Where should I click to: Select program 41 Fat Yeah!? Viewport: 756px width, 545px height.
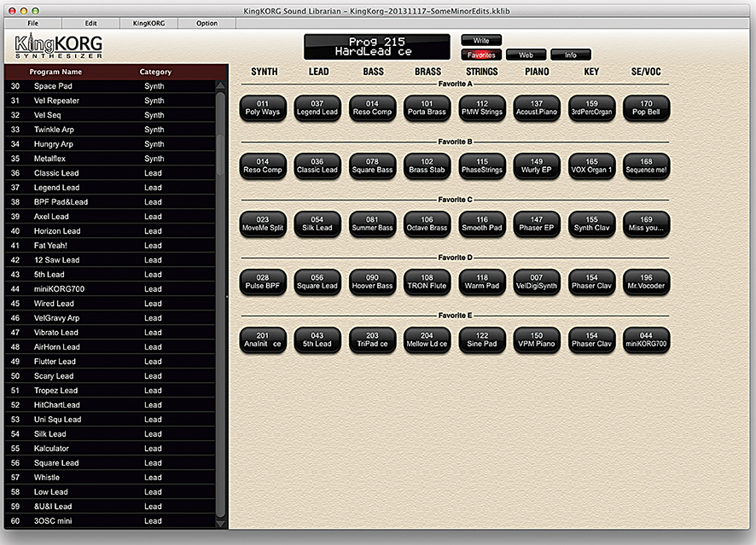click(110, 246)
